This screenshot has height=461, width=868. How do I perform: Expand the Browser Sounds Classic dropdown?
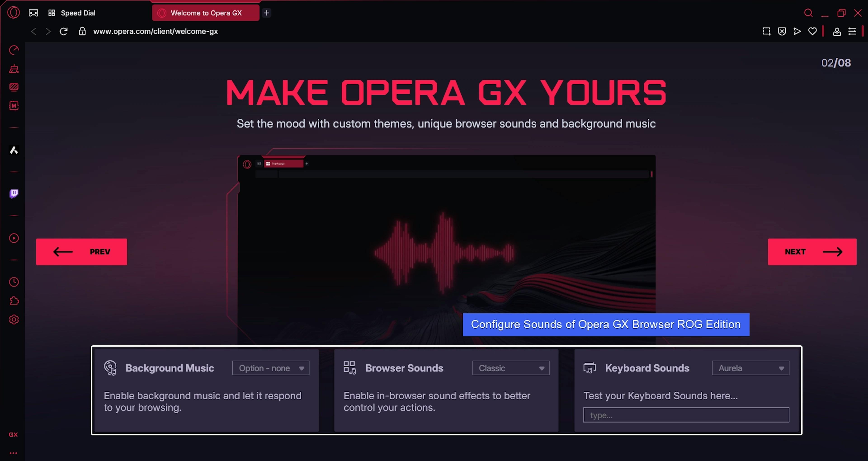tap(510, 368)
